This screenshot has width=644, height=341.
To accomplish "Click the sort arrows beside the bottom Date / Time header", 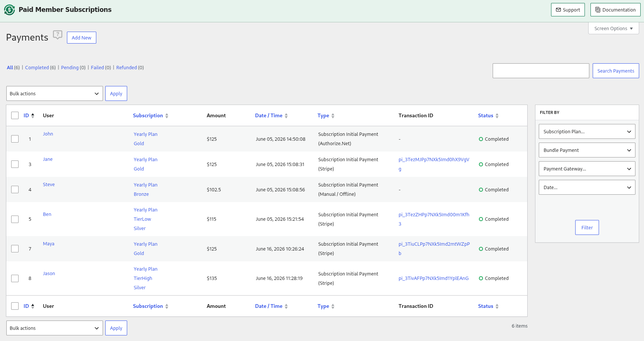I will (286, 306).
